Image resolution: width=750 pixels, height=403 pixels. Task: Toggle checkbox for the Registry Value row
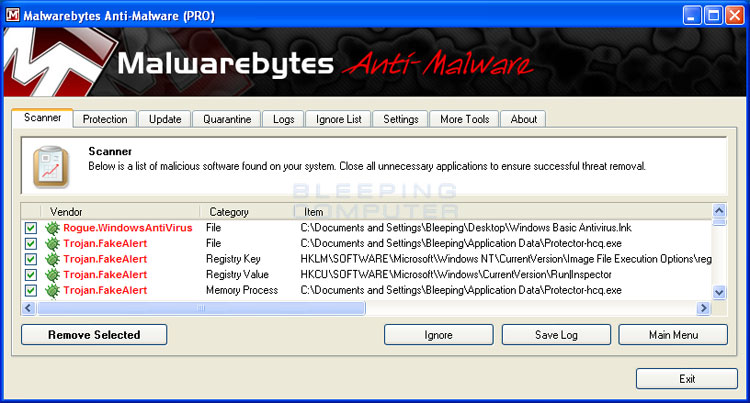click(x=31, y=275)
